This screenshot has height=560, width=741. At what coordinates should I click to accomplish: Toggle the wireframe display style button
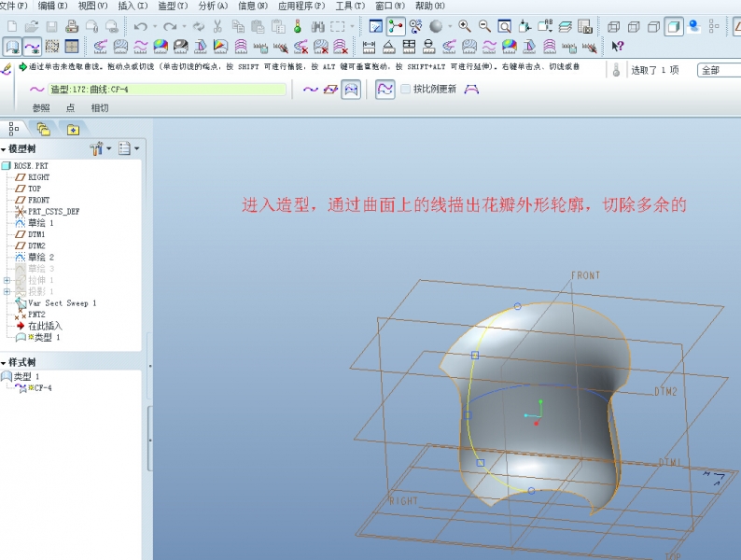point(614,26)
